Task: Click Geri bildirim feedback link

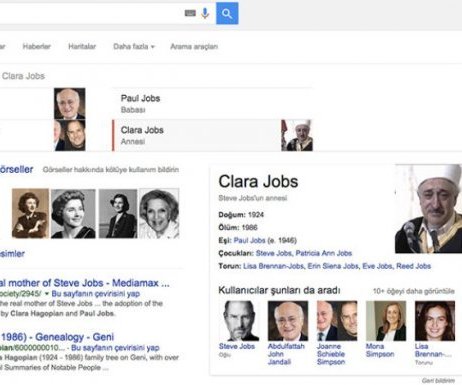Action: (438, 380)
